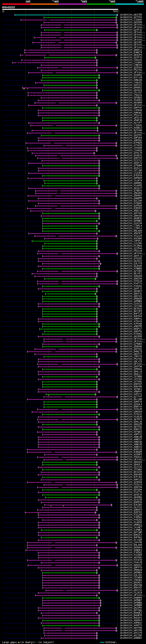Select the UniRef100_P15105 label

pos(131,409)
